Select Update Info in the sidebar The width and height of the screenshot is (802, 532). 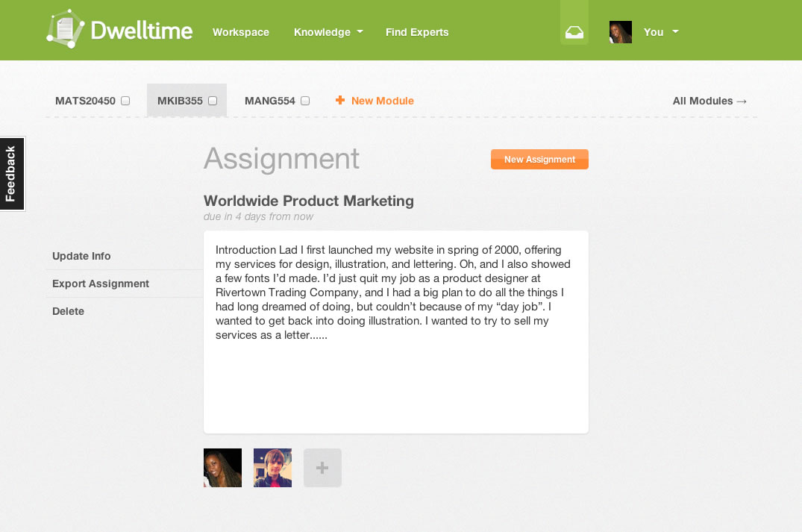[81, 256]
